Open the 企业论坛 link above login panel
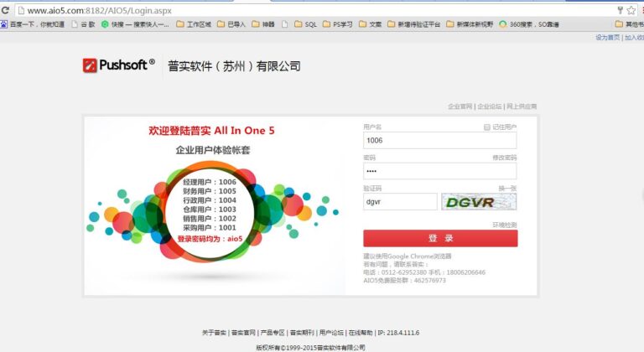Screen dimensions: 644x352 490,106
